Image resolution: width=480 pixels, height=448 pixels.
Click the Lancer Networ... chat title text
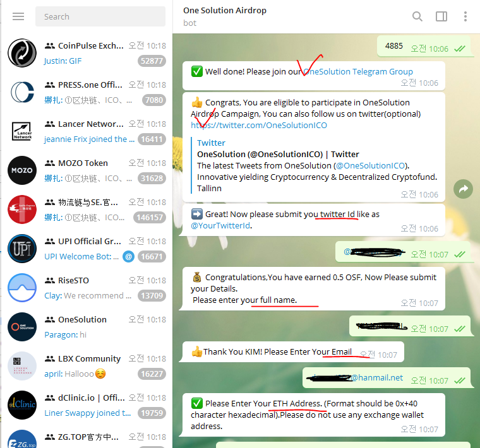pyautogui.click(x=90, y=124)
